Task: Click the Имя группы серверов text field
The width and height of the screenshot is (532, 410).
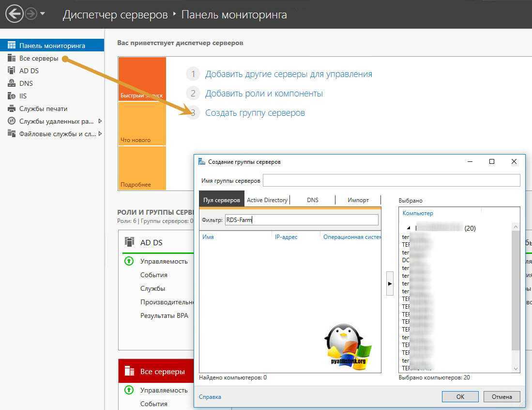Action: 391,181
